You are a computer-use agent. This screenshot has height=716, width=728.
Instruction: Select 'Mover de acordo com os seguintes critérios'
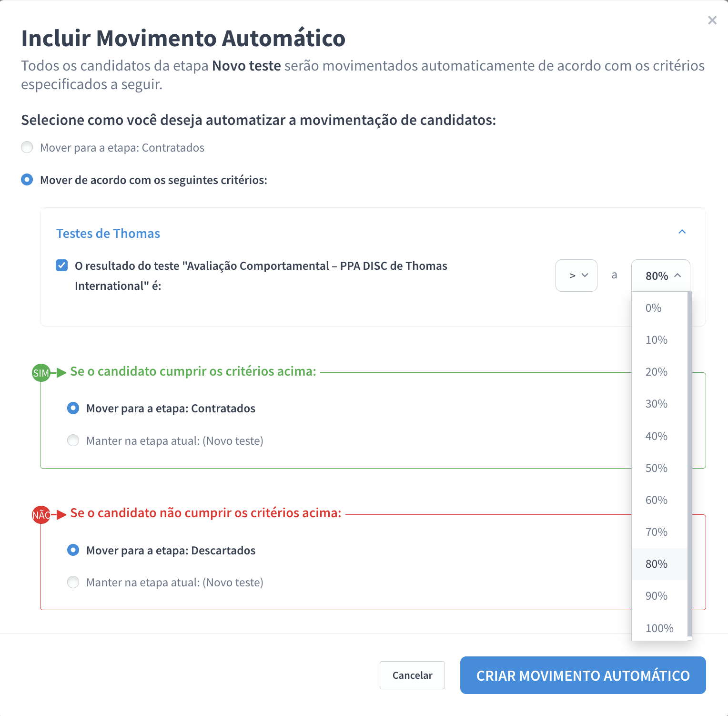27,180
